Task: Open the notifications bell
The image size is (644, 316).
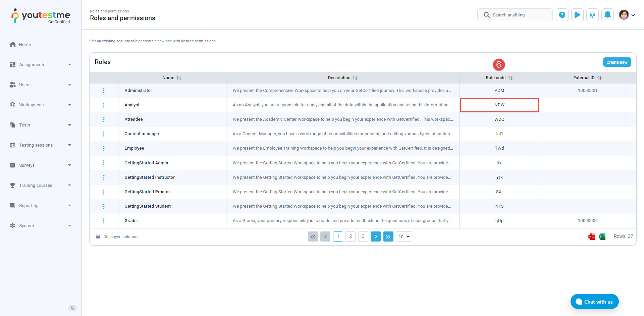Action: 607,15
